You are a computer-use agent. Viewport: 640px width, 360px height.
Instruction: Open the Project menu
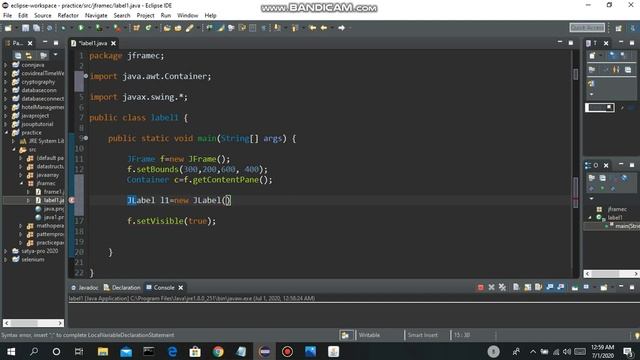(145, 16)
